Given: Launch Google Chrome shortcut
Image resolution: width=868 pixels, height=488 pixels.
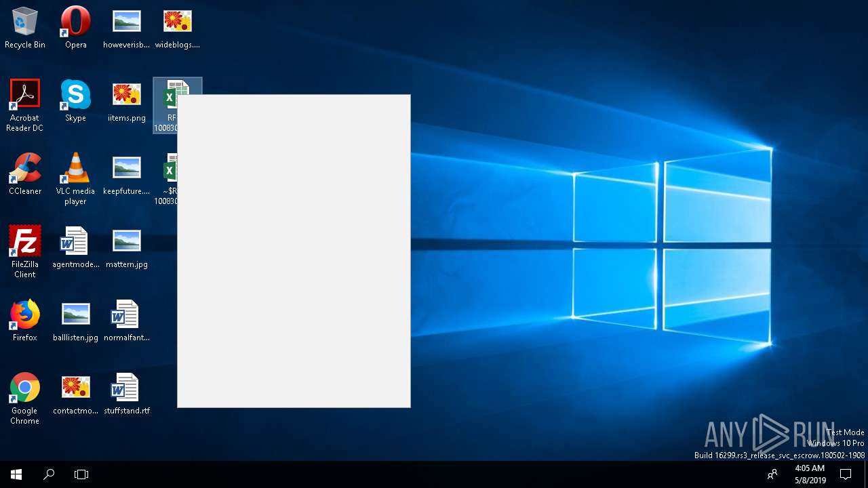Looking at the screenshot, I should point(25,398).
